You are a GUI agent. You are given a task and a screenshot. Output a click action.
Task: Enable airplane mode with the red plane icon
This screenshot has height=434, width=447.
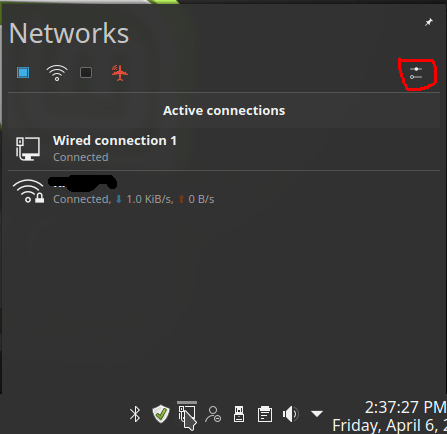[x=120, y=73]
